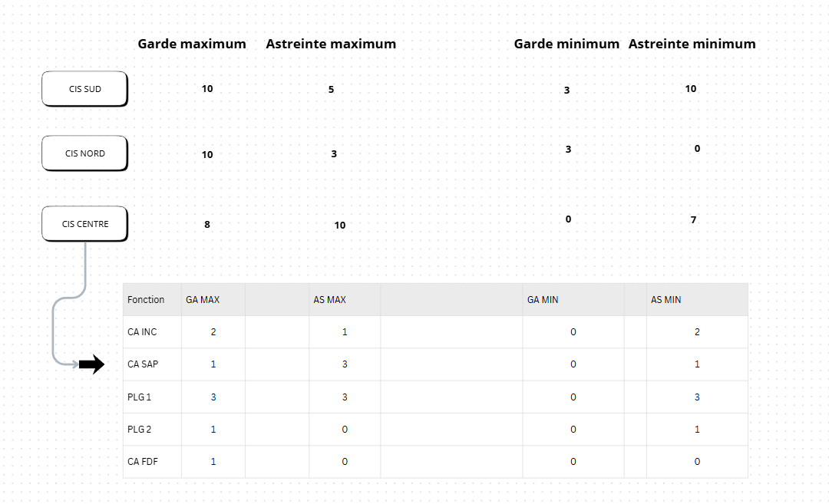Select the CIS SUD box
The height and width of the screenshot is (504, 829).
(84, 89)
